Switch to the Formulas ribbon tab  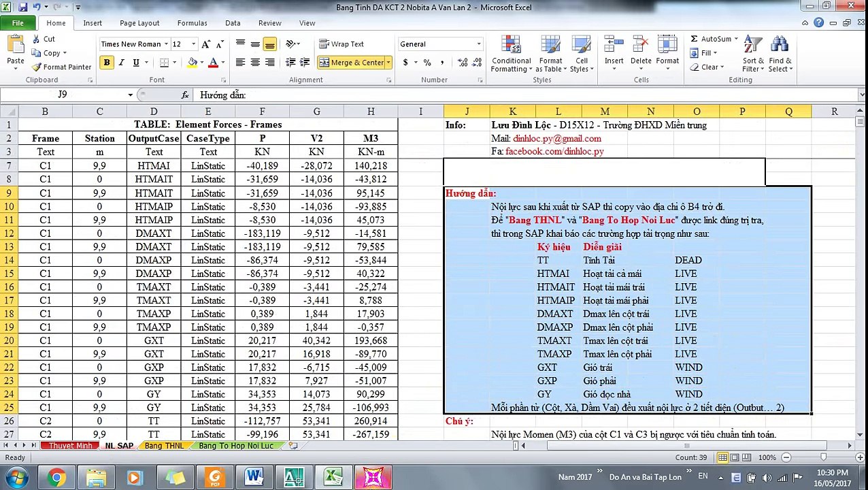(192, 23)
